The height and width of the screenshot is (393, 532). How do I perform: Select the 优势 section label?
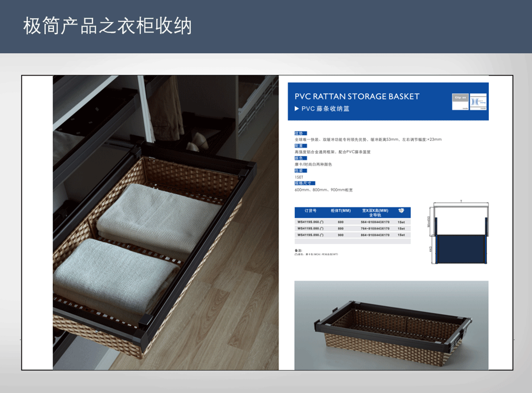click(x=300, y=133)
